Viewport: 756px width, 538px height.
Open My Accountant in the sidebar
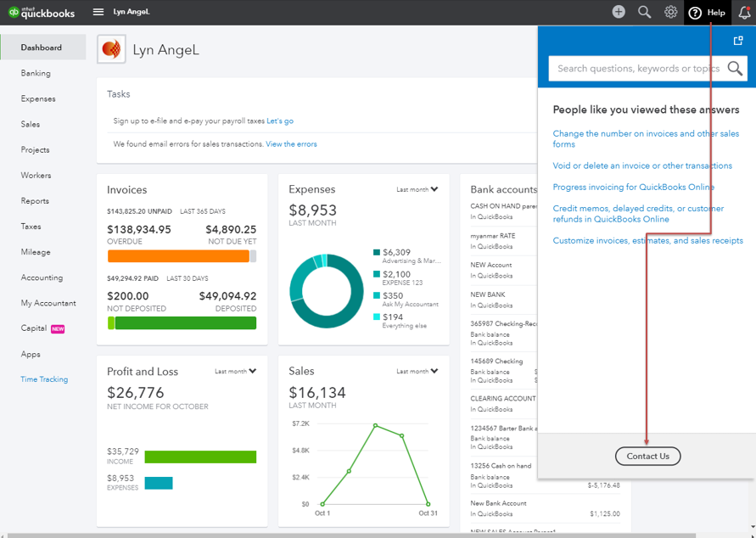(x=48, y=303)
